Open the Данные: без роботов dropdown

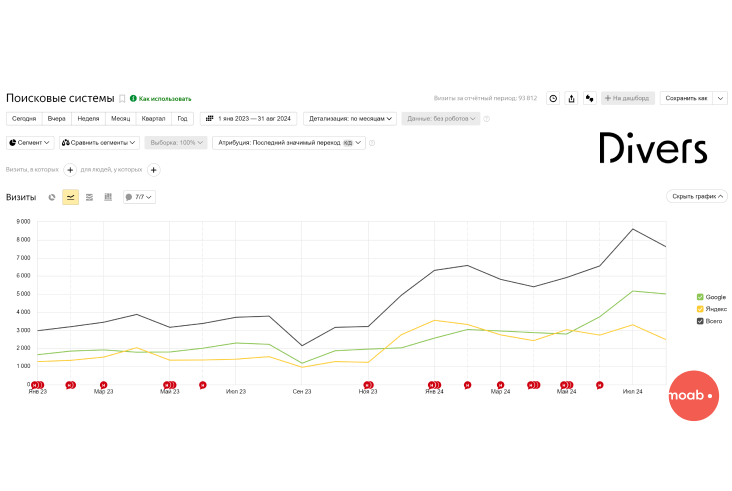pos(440,119)
